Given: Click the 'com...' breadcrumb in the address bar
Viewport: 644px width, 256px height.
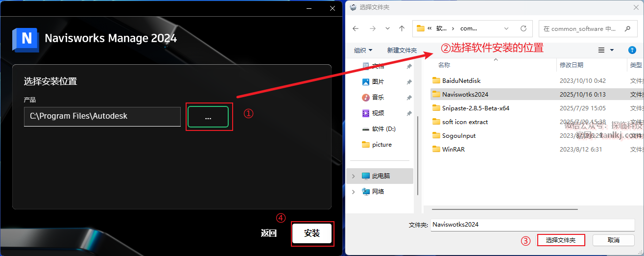Looking at the screenshot, I should [x=469, y=28].
